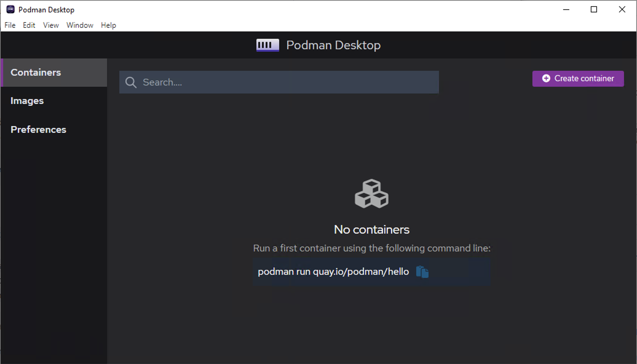Click inside the Search field
This screenshot has width=637, height=364.
277,82
